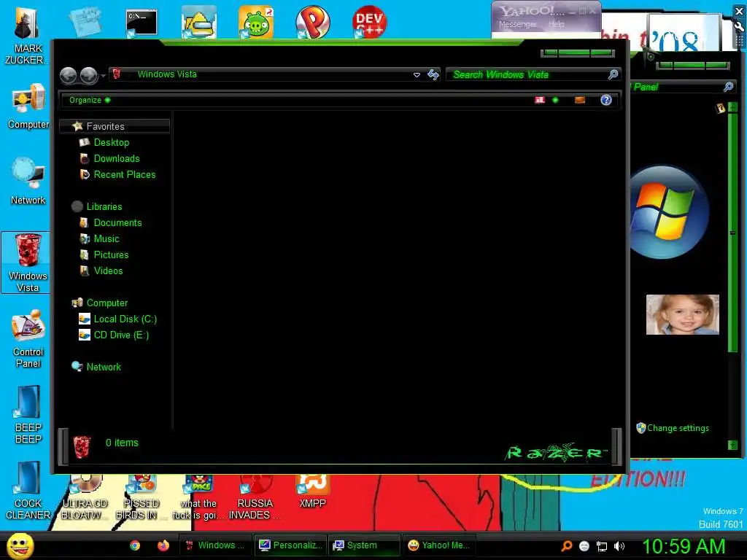The height and width of the screenshot is (560, 747).
Task: Switch to Personaliz... taskbar window
Action: pyautogui.click(x=290, y=545)
